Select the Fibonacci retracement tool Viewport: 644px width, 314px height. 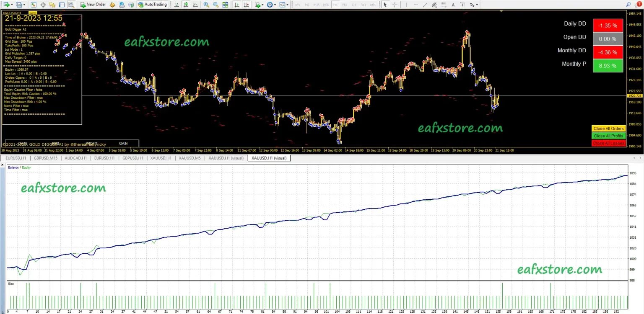pyautogui.click(x=444, y=5)
